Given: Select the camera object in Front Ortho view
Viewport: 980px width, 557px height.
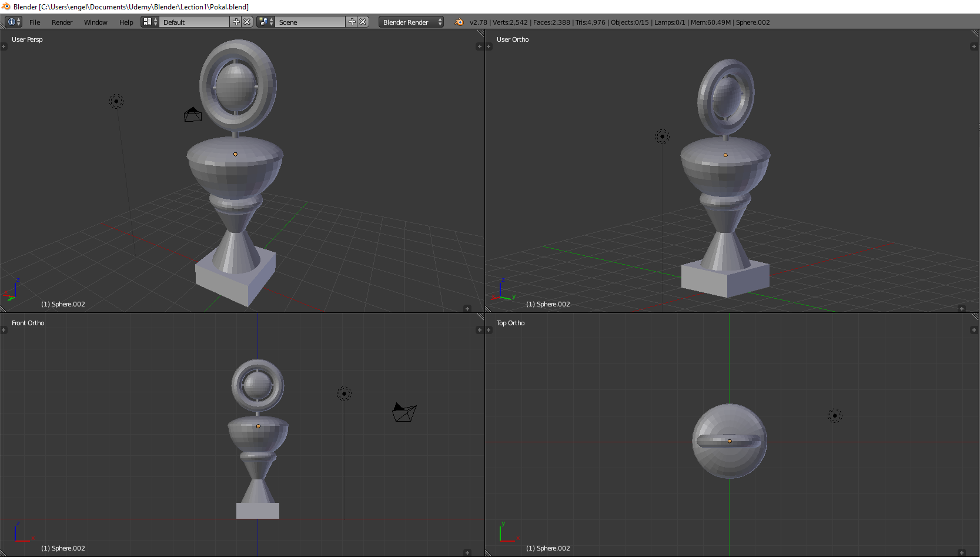Looking at the screenshot, I should (404, 412).
